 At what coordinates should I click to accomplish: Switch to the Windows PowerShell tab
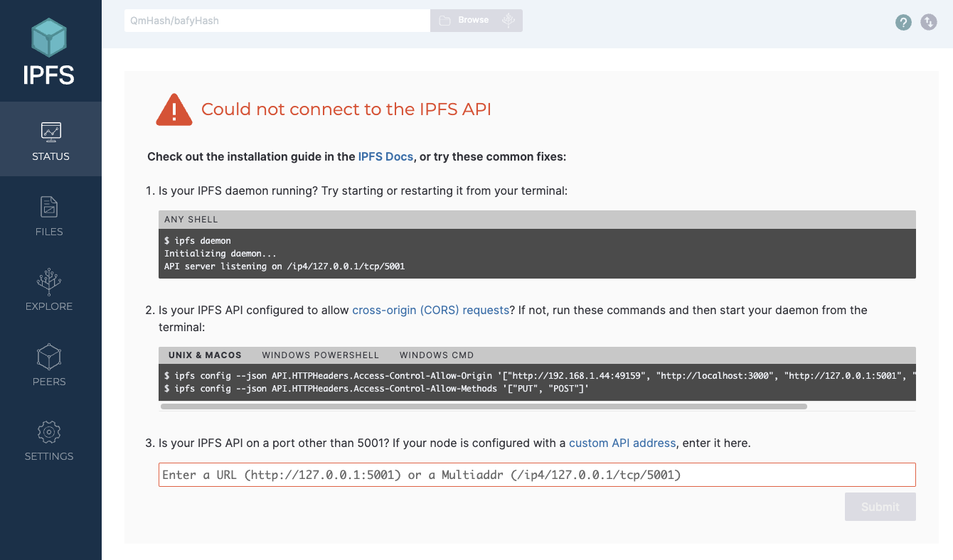[x=320, y=355]
